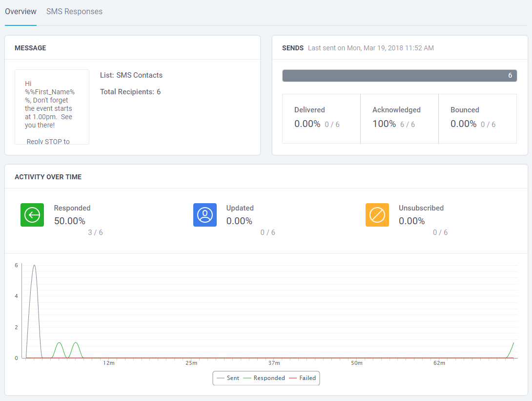
Task: Click the SENDS panel heading
Action: [293, 48]
